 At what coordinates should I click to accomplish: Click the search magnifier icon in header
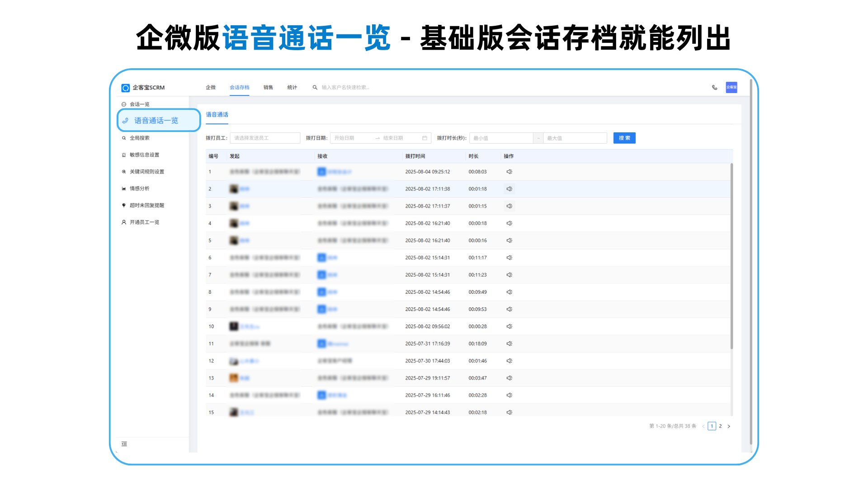coord(315,87)
